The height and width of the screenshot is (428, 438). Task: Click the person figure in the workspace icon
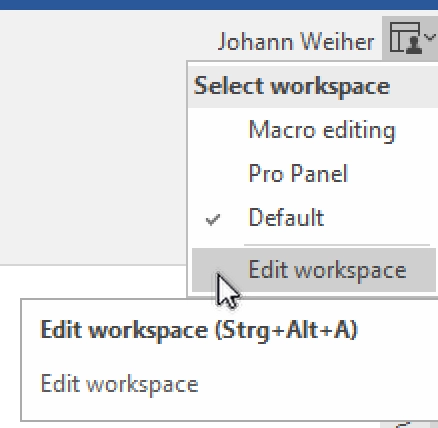click(414, 45)
